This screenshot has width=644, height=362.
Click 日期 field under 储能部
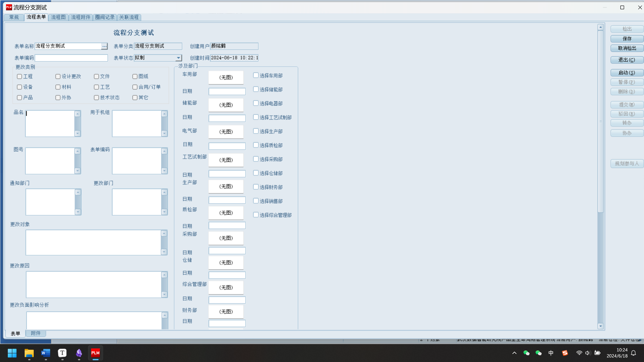(x=227, y=118)
